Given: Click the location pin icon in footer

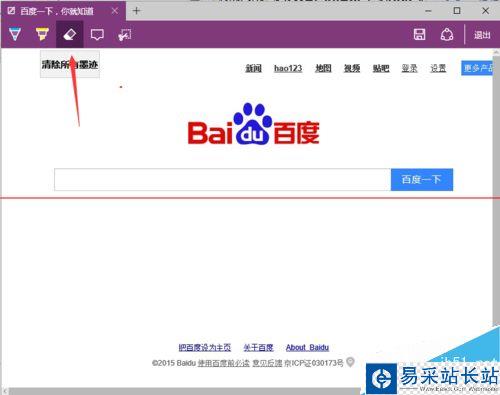Looking at the screenshot, I should click(x=350, y=362).
